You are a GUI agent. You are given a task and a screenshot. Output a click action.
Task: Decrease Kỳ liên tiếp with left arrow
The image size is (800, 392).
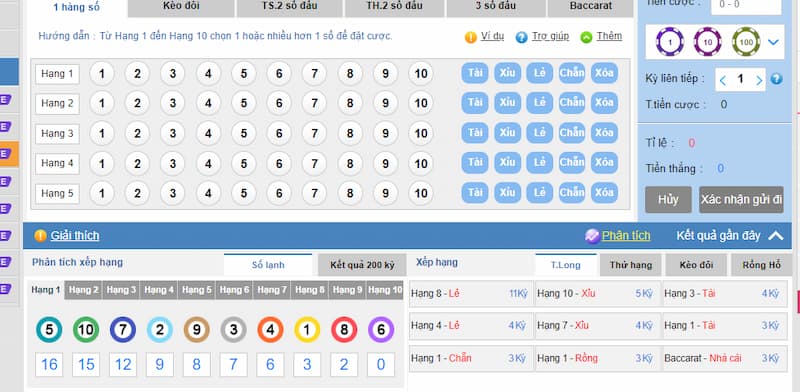pos(722,80)
